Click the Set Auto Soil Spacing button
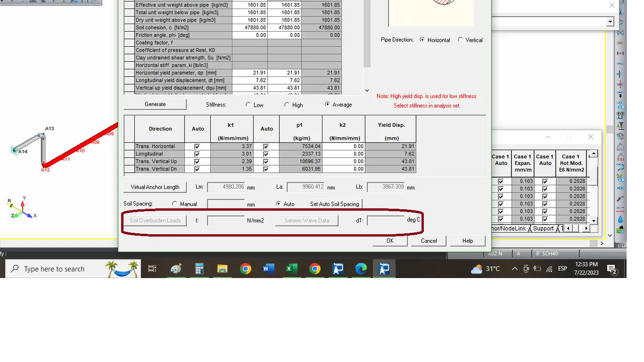 pos(335,204)
